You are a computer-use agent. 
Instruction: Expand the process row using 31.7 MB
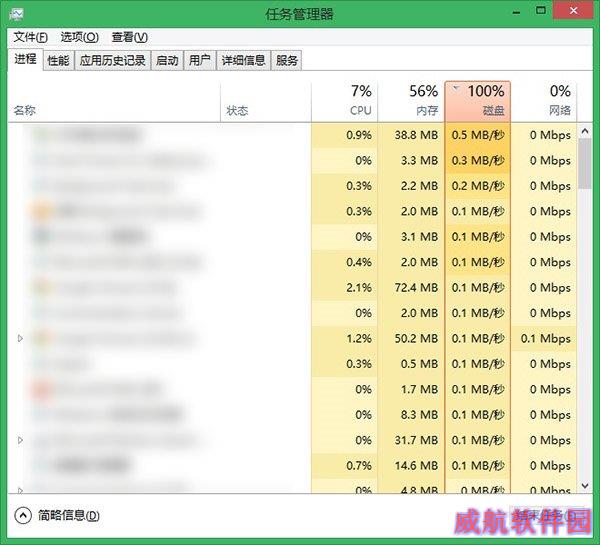tap(21, 440)
